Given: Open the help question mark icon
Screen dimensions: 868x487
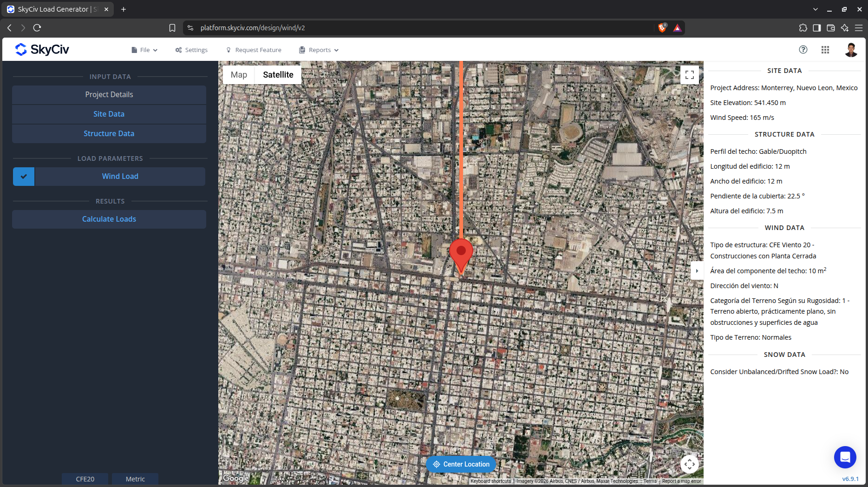Looking at the screenshot, I should (803, 50).
